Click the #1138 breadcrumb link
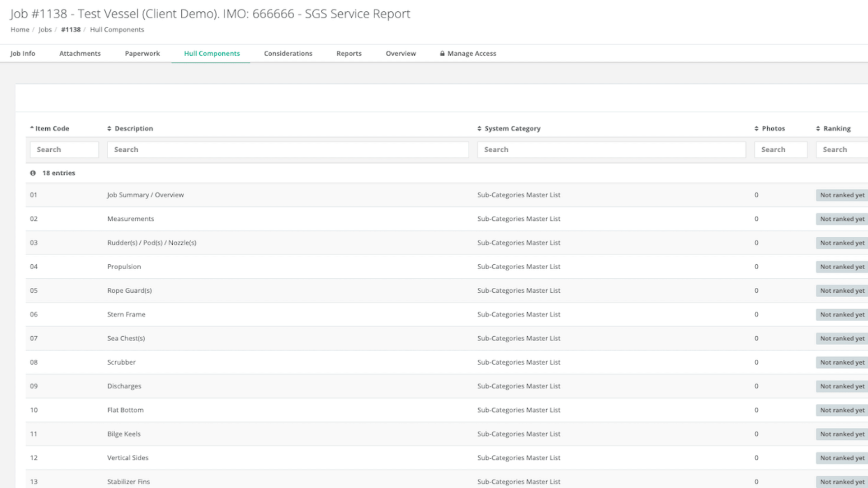 point(71,30)
